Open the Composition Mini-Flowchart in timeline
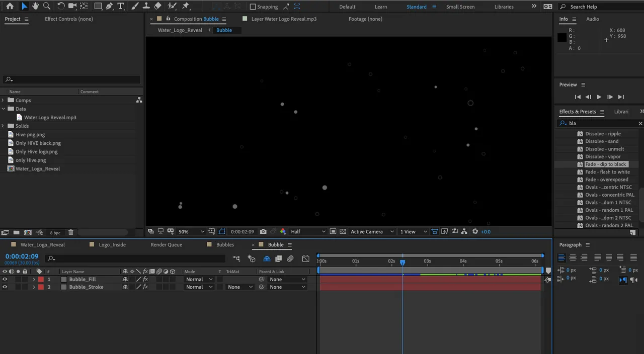The width and height of the screenshot is (644, 354). coord(236,258)
